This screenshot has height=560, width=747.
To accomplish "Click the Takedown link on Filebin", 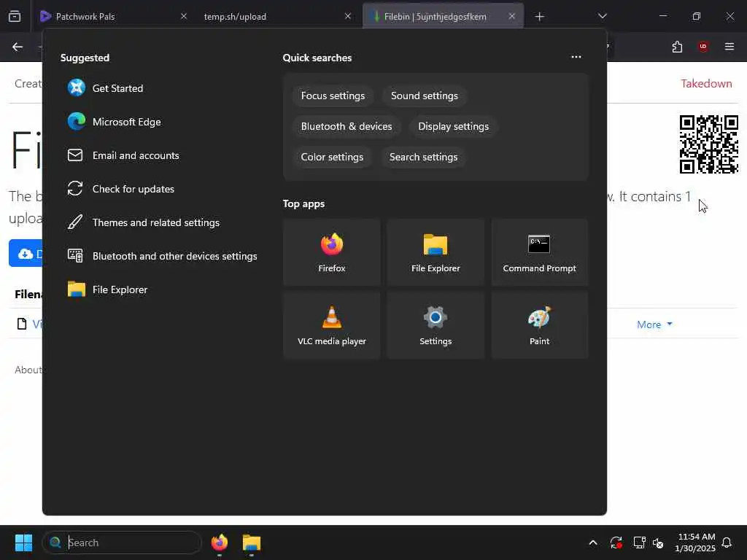I will click(x=706, y=84).
